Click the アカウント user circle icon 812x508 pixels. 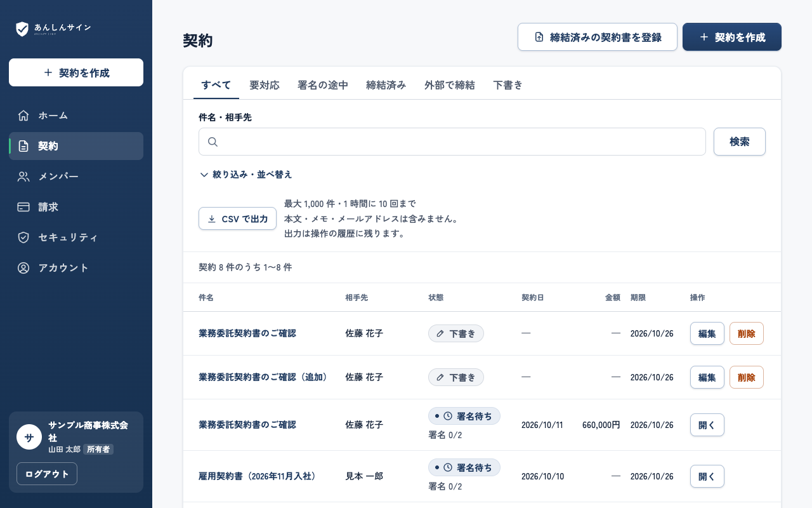pos(23,268)
